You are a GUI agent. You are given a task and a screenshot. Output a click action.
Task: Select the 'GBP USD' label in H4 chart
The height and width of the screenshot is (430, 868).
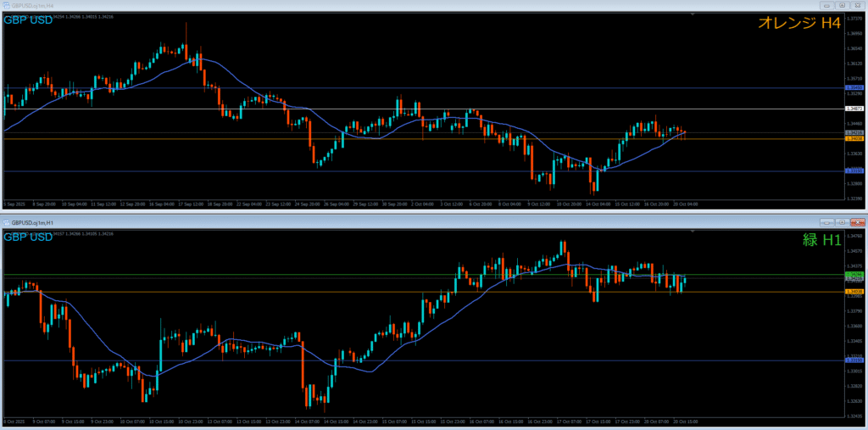[x=28, y=20]
